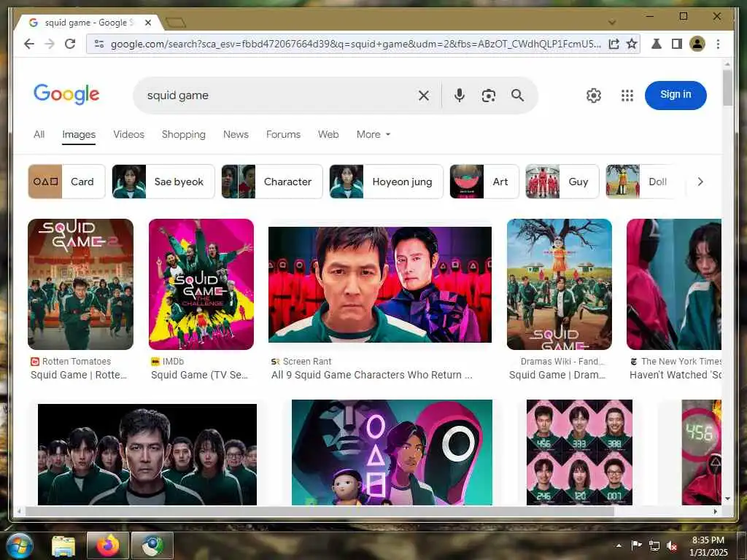The image size is (747, 560).
Task: Open the Rotten Tomatoes Squid Game 2 image
Action: pos(80,284)
